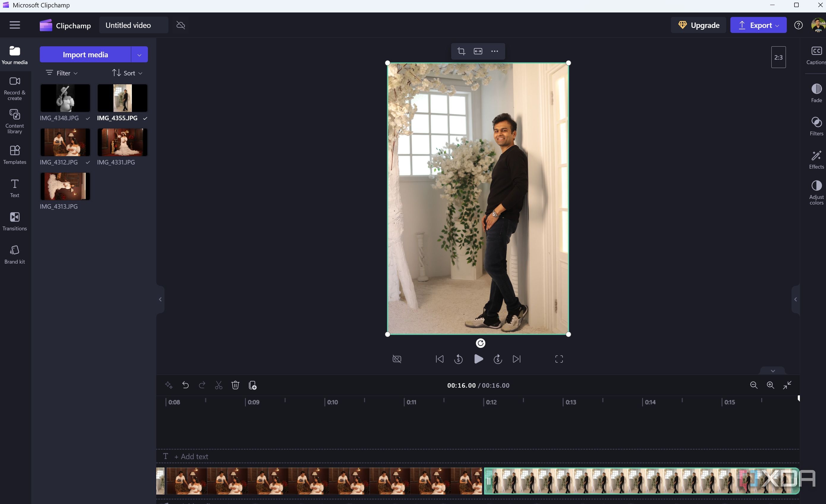Delete the selected clip using trash icon
This screenshot has height=504, width=826.
(235, 385)
